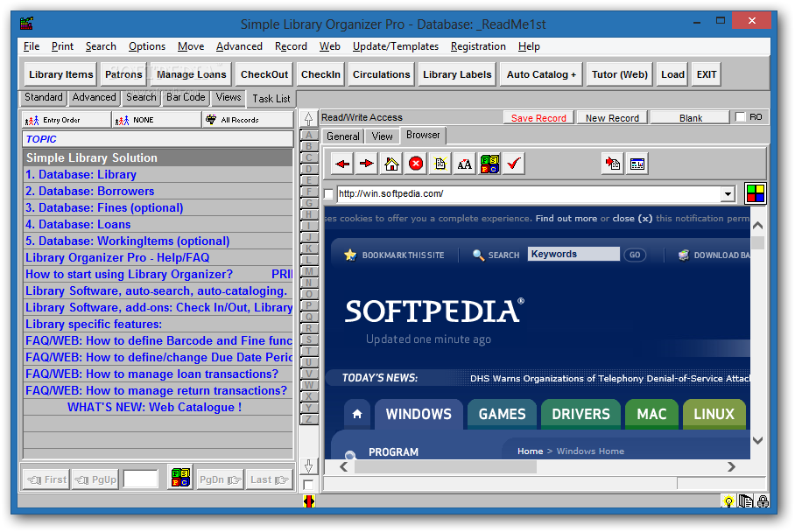
Task: Open the All Records filter selector
Action: pyautogui.click(x=248, y=120)
